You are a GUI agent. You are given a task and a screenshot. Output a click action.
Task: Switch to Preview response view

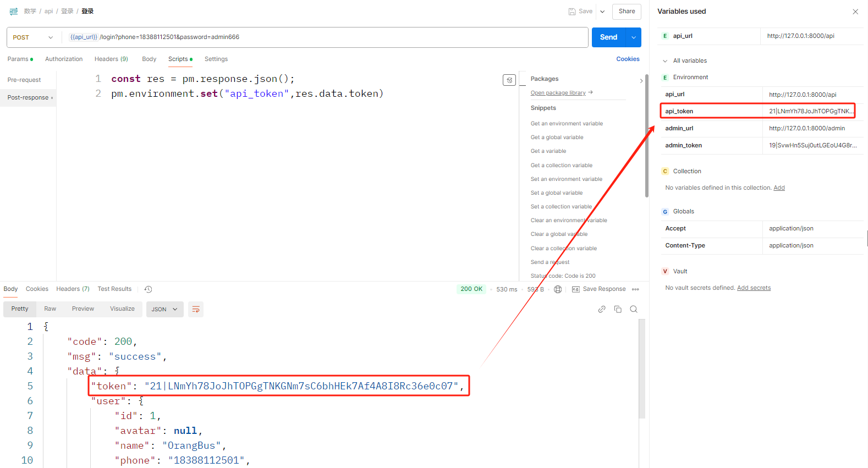coord(83,309)
